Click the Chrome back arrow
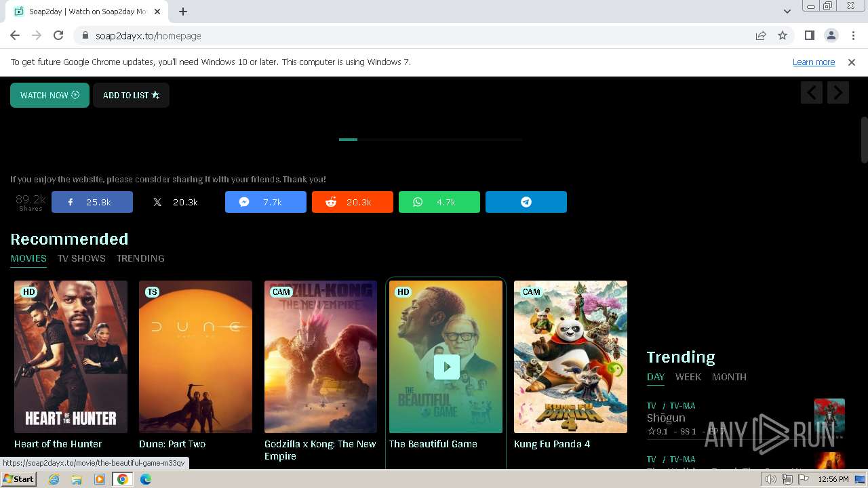 [x=15, y=35]
